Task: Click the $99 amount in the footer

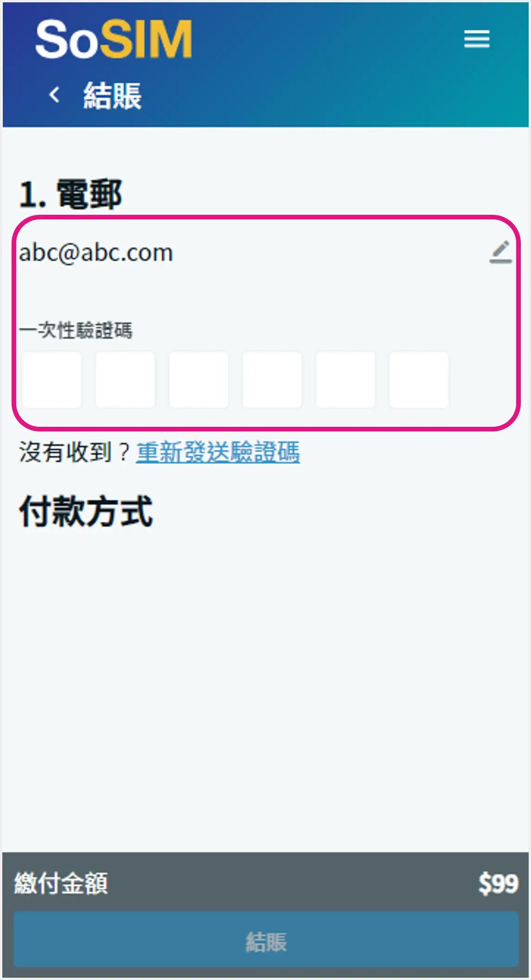Action: coord(498,883)
